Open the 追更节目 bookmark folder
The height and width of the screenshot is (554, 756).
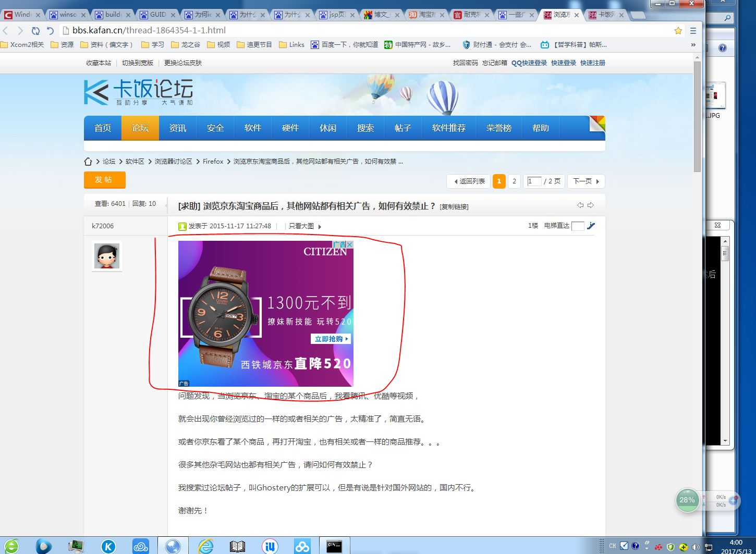pyautogui.click(x=255, y=45)
